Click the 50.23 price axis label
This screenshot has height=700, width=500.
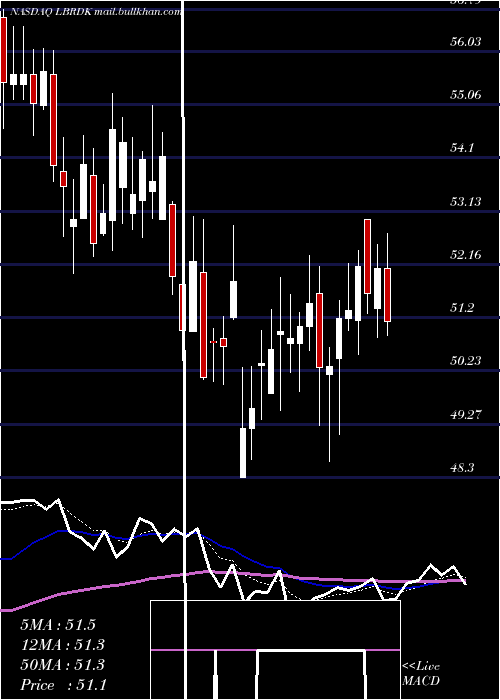466,361
